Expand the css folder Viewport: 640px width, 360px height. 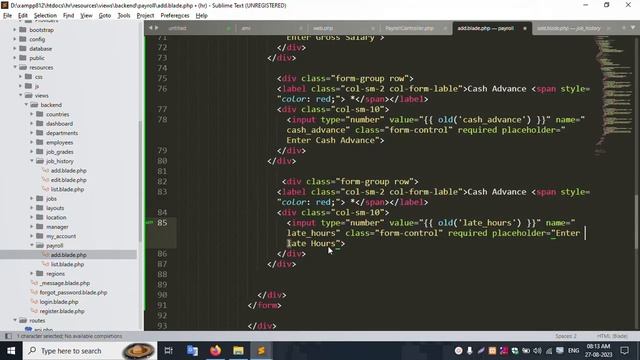point(20,77)
